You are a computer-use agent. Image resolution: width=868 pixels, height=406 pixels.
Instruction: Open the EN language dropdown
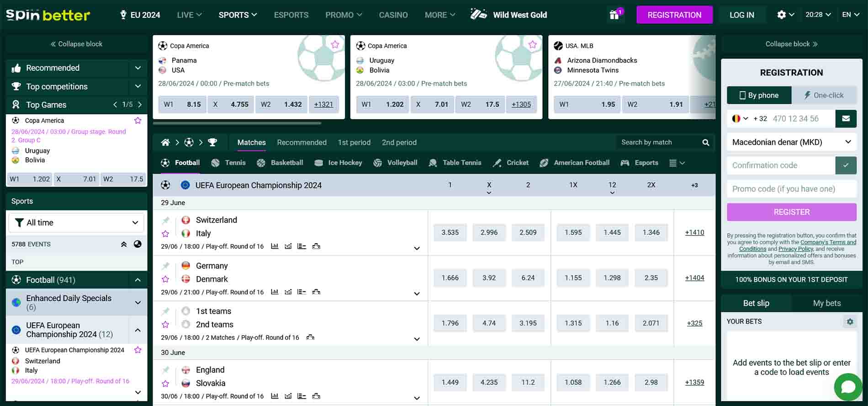coord(851,15)
